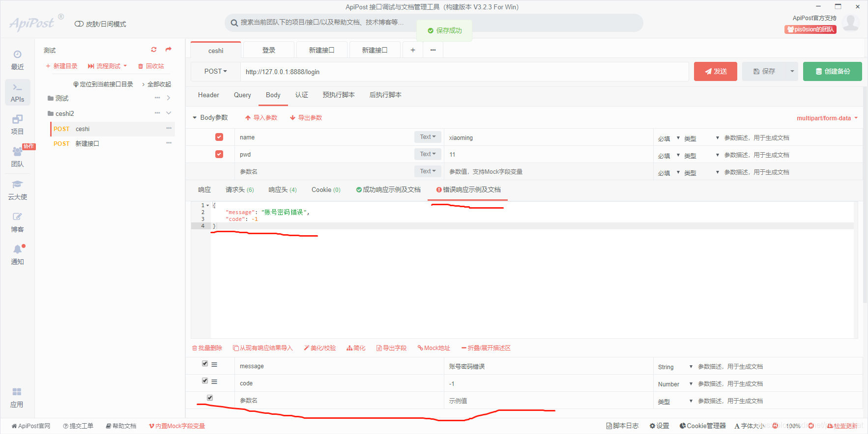Click 导出参数 export parameters
The height and width of the screenshot is (434, 868).
(x=306, y=118)
